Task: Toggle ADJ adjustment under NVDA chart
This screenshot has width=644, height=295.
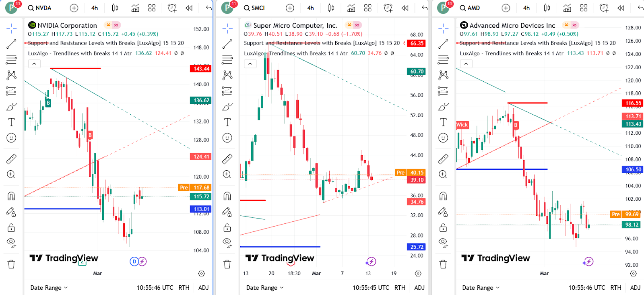Action: pyautogui.click(x=204, y=288)
